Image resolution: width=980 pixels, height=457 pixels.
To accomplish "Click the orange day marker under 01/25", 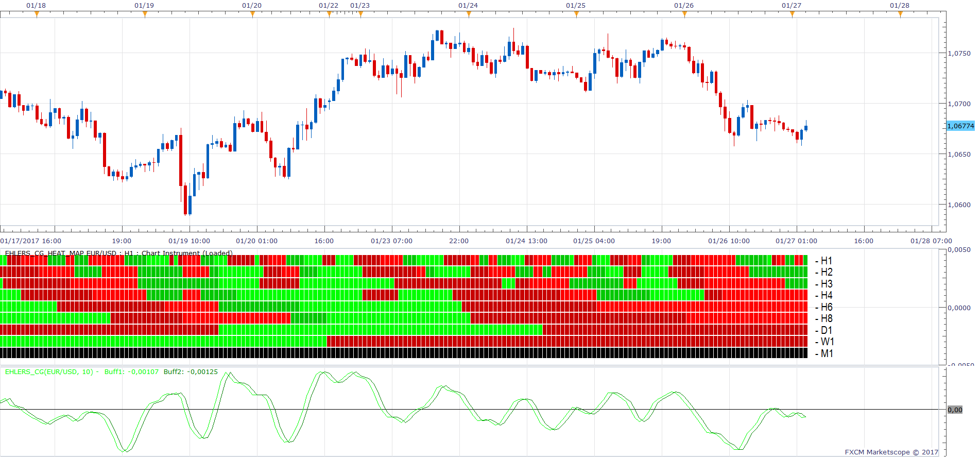I will tap(576, 14).
